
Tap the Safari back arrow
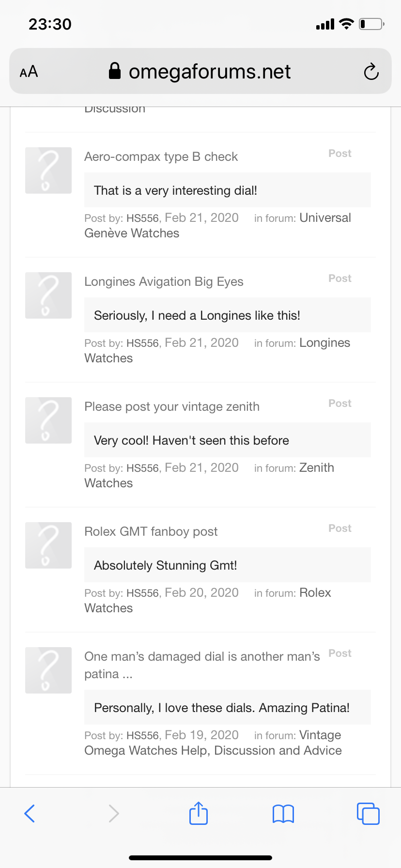click(x=30, y=813)
